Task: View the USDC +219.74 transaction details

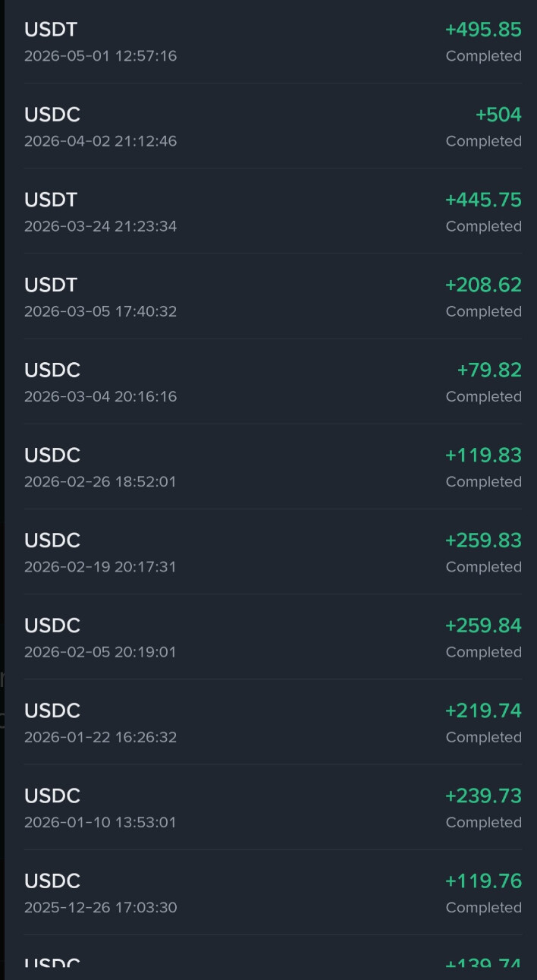Action: click(x=273, y=721)
